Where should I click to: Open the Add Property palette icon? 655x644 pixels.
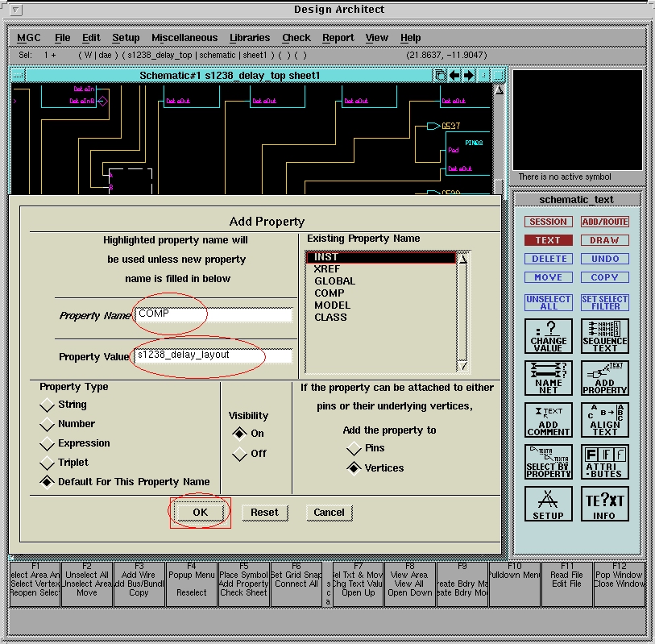coord(604,378)
